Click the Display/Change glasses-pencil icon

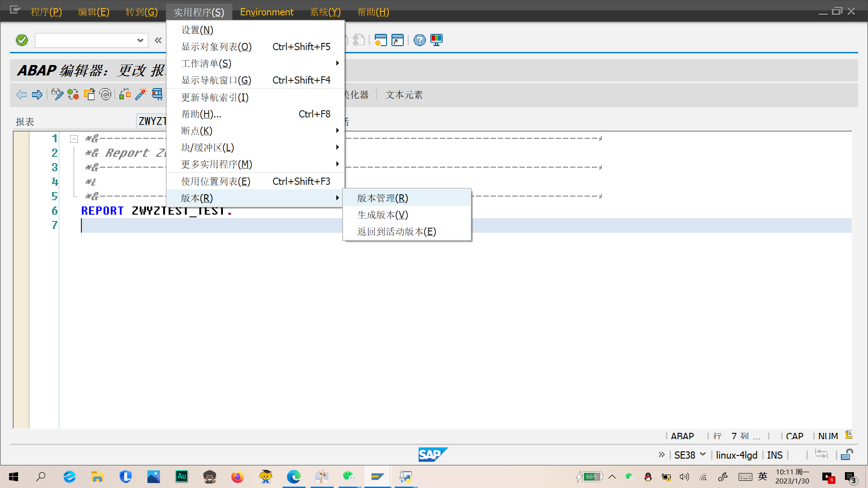click(x=57, y=94)
